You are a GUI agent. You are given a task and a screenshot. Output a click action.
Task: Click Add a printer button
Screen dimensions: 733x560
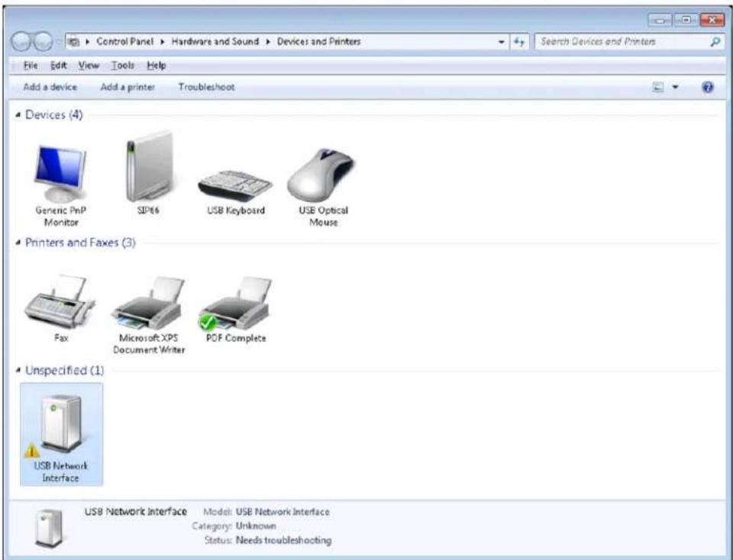tap(128, 87)
